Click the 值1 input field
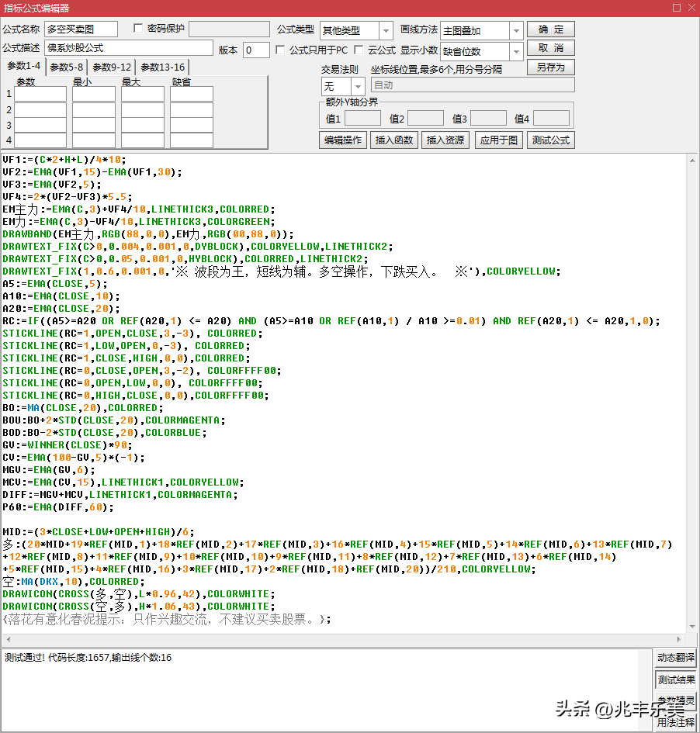The height and width of the screenshot is (733, 700). pos(362,118)
